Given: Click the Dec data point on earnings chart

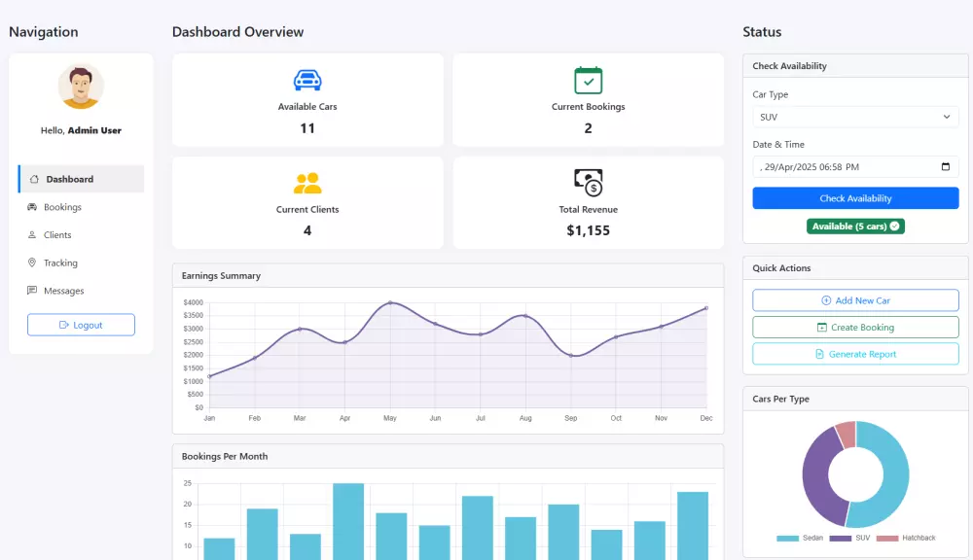Looking at the screenshot, I should point(706,308).
